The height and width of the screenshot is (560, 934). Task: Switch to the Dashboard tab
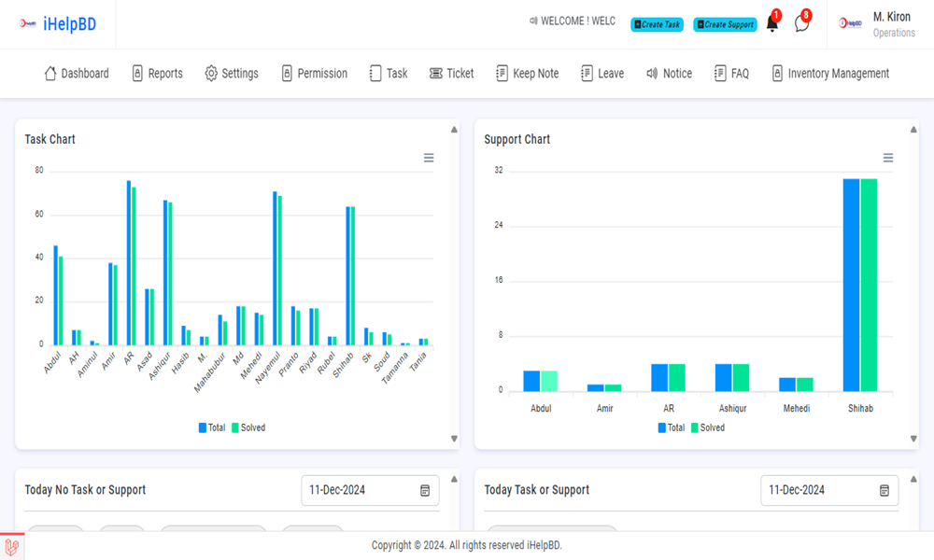(76, 73)
